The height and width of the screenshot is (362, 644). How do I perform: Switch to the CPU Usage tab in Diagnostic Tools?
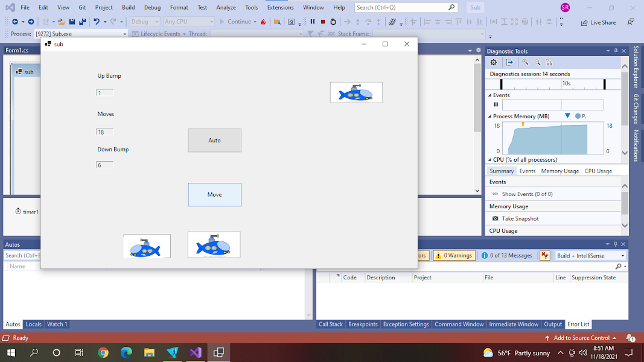[x=598, y=171]
